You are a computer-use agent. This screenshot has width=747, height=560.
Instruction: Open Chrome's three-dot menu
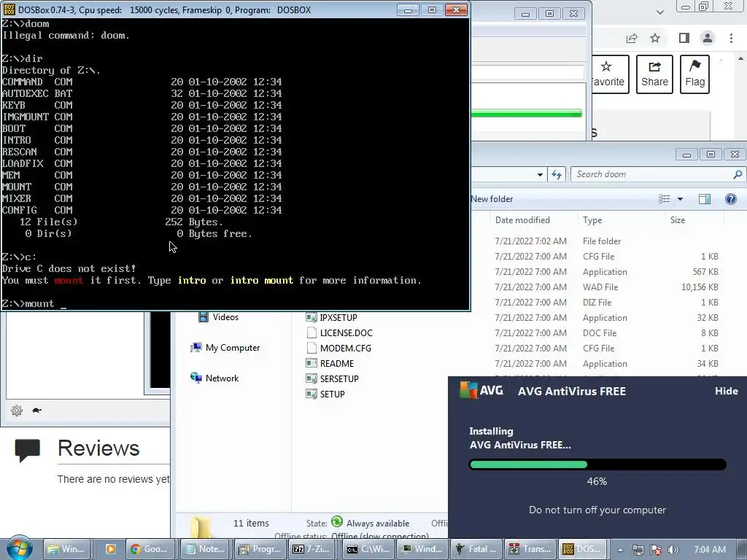(731, 38)
